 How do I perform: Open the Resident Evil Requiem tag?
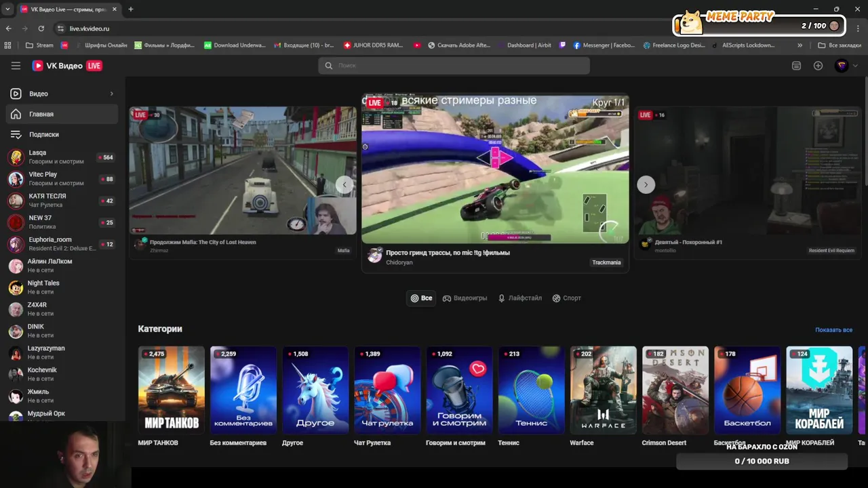point(831,251)
